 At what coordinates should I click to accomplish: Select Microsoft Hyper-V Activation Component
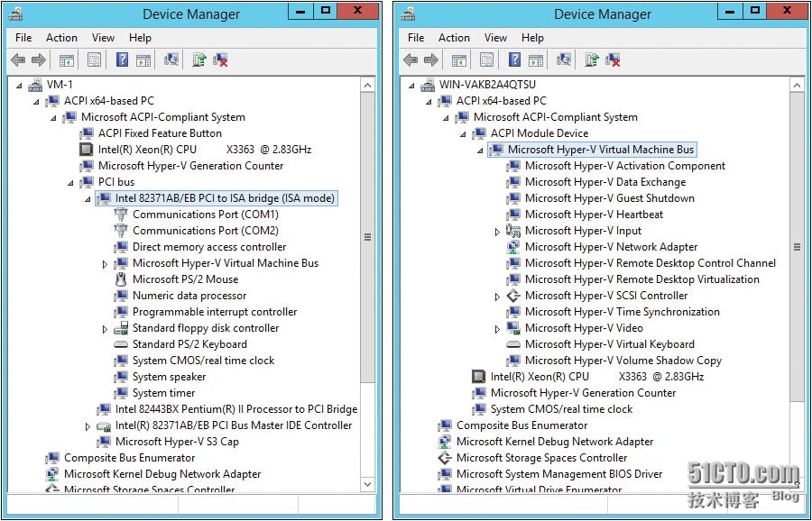click(x=625, y=166)
